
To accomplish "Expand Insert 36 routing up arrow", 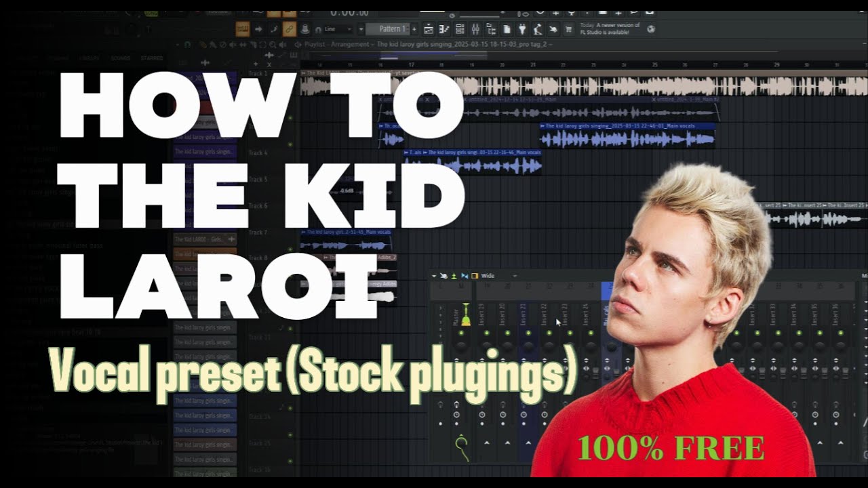I will tap(841, 443).
